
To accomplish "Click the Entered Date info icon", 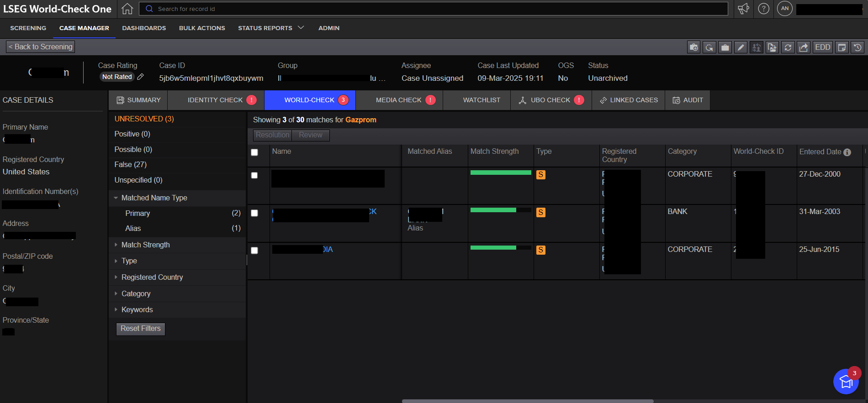I will [x=847, y=152].
